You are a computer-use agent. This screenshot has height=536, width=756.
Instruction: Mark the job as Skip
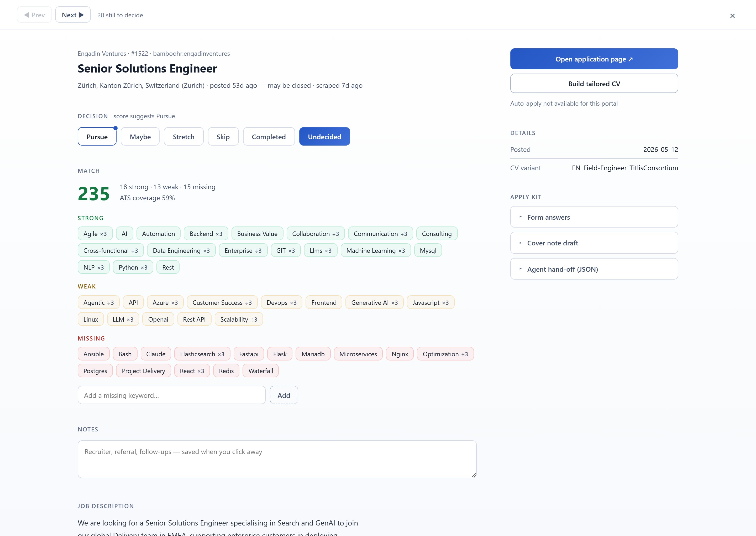coord(223,137)
